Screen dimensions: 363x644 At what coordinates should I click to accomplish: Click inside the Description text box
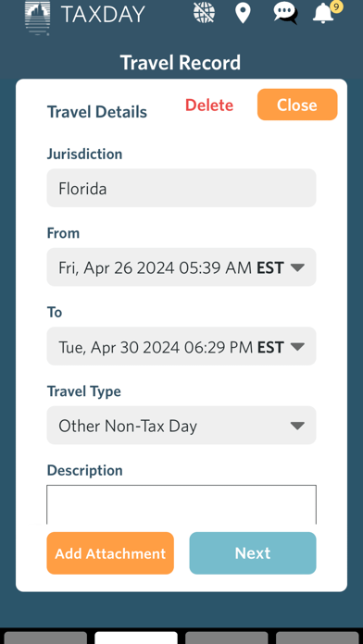click(181, 505)
